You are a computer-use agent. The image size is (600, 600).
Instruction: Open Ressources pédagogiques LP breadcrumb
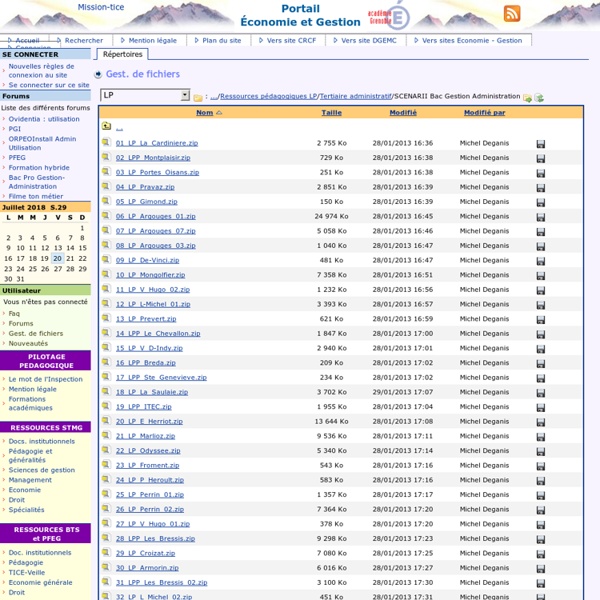(269, 96)
